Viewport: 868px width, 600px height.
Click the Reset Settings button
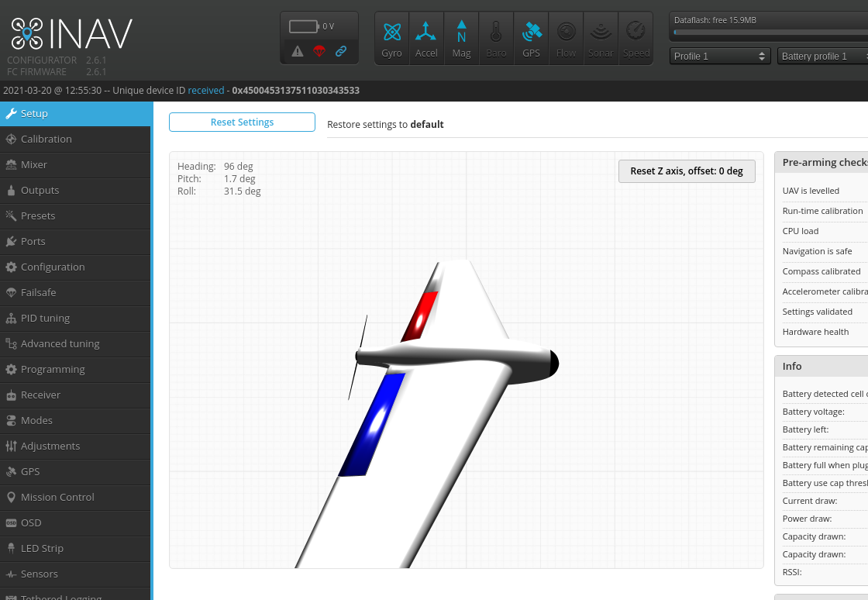[x=242, y=122]
